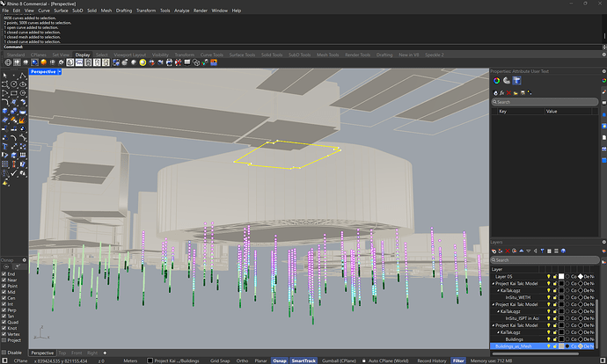Collapse KaiTak.qgz layer containing Buildings

tap(498, 332)
